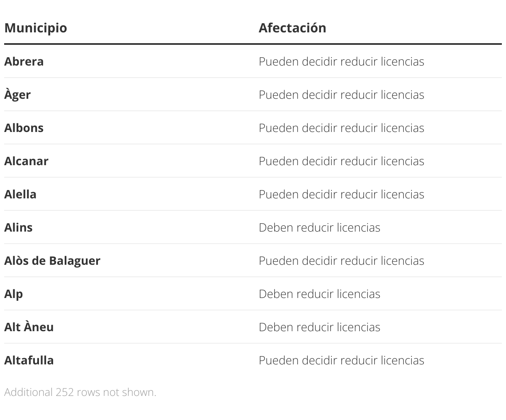Select the Abrera municipality row
Viewport: 506px width, 420px height.
point(253,61)
